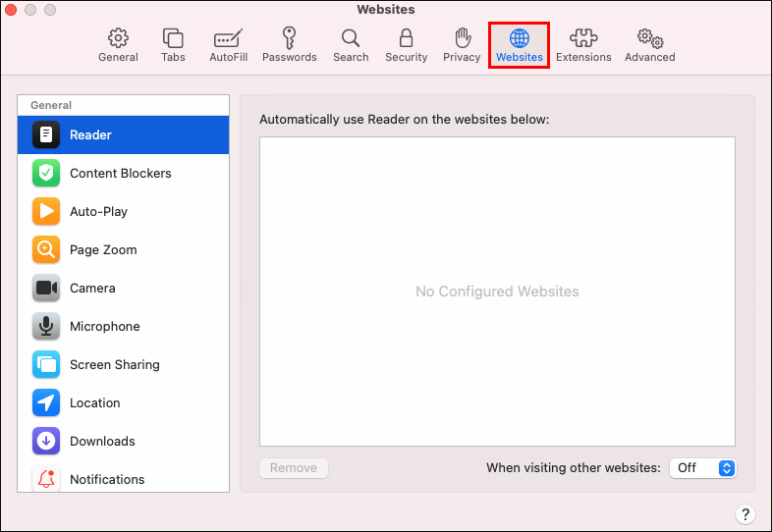Open the 'When visiting other websites' Off dropdown
The image size is (772, 532).
click(x=702, y=467)
